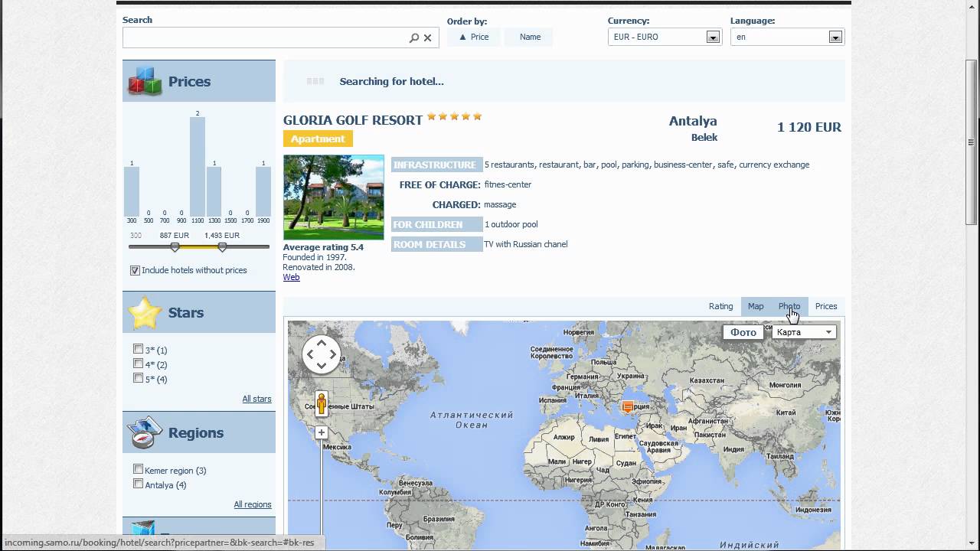Viewport: 980px width, 551px height.
Task: Click the 1900 price histogram bar
Action: pyautogui.click(x=263, y=191)
